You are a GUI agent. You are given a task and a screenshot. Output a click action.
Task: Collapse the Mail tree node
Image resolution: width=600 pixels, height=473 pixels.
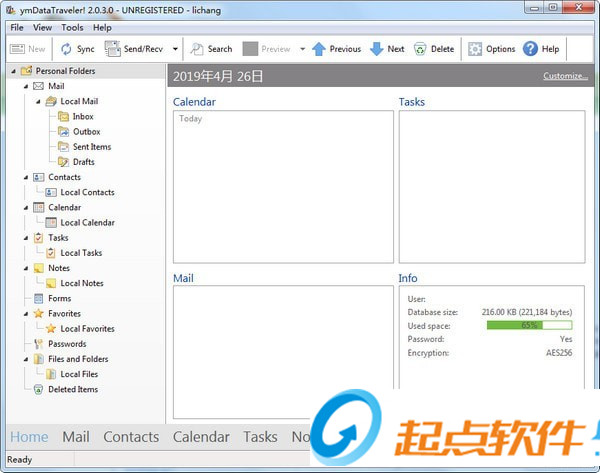[x=26, y=86]
